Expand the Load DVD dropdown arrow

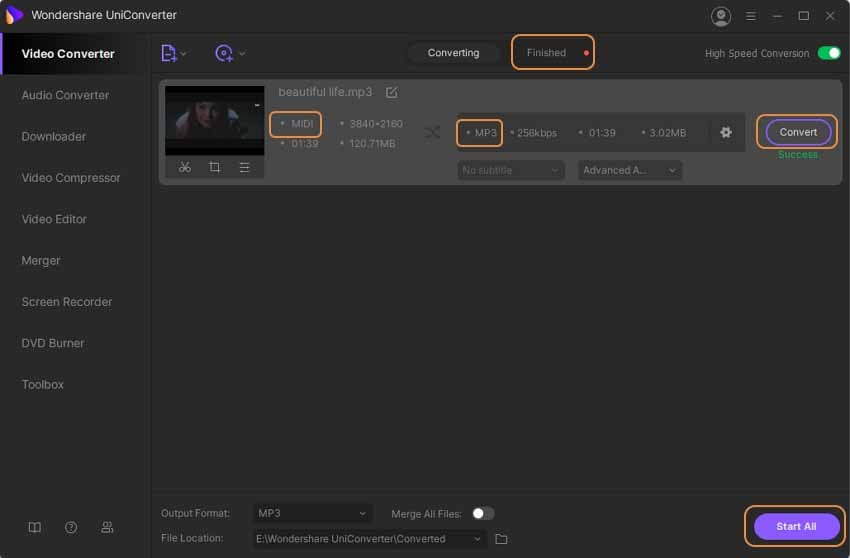coord(242,54)
